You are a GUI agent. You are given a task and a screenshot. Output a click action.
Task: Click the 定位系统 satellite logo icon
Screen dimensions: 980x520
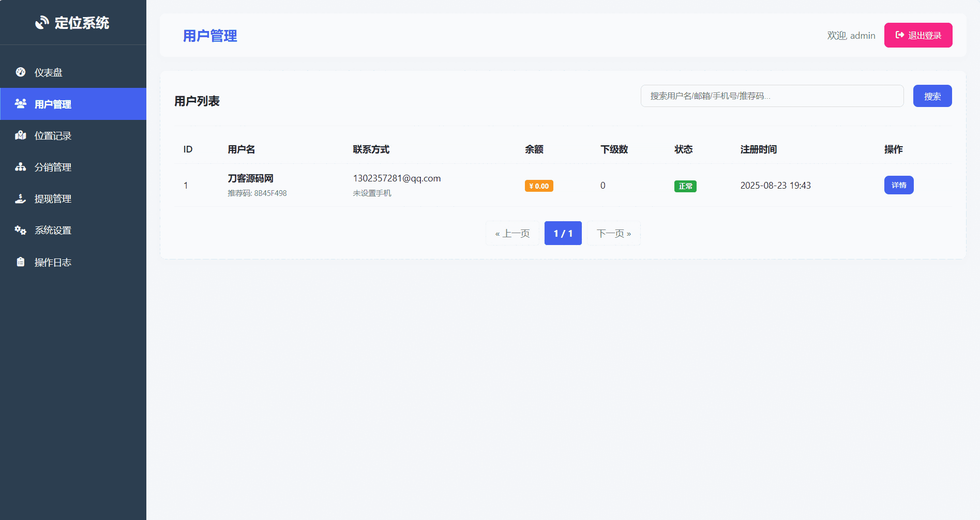(42, 23)
